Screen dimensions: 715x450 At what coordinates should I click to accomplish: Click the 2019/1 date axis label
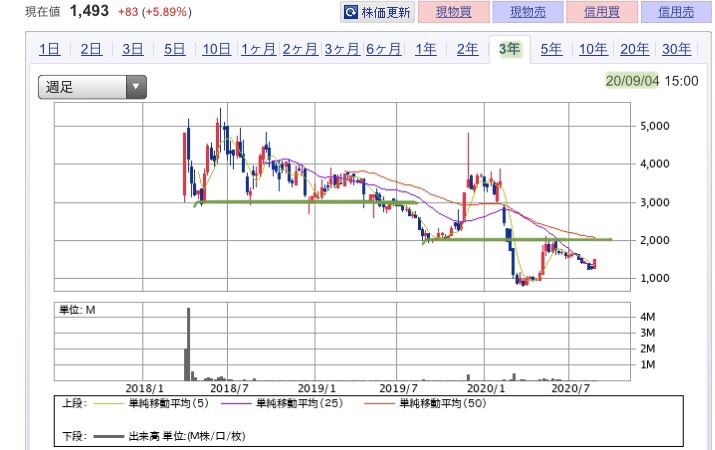[316, 388]
